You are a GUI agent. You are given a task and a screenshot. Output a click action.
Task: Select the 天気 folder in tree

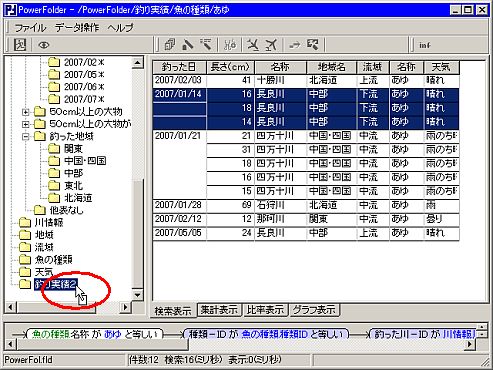(x=44, y=272)
